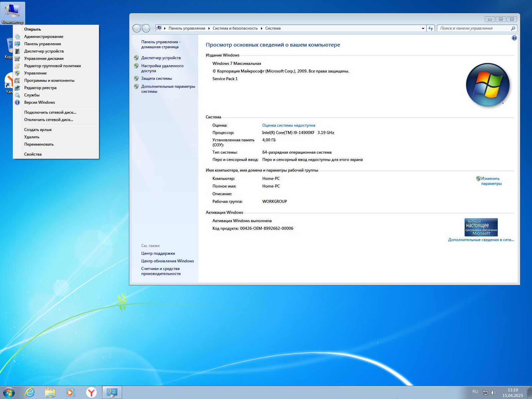This screenshot has height=399, width=532.
Task: Click the Disk Management icon in context menu
Action: [17, 59]
